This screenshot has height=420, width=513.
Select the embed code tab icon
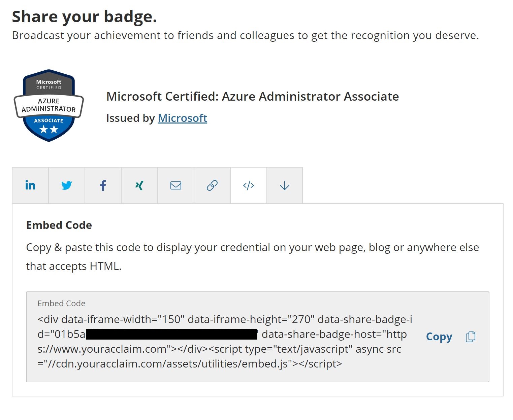[249, 185]
